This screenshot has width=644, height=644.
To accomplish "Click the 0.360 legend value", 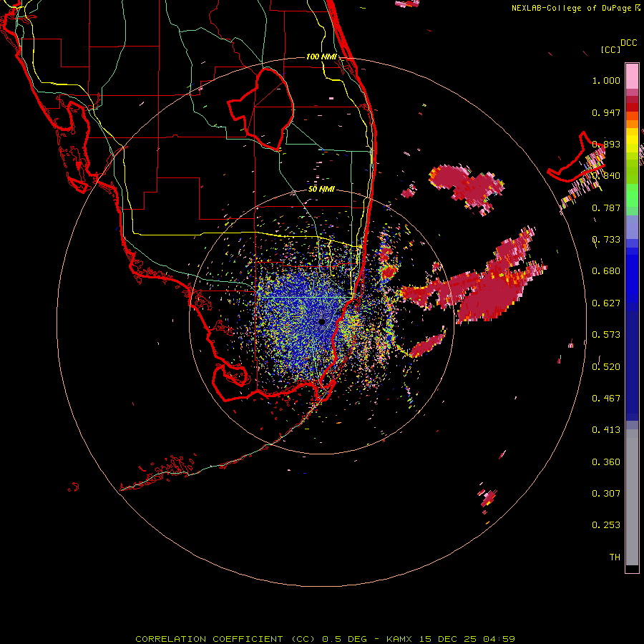I will [606, 462].
